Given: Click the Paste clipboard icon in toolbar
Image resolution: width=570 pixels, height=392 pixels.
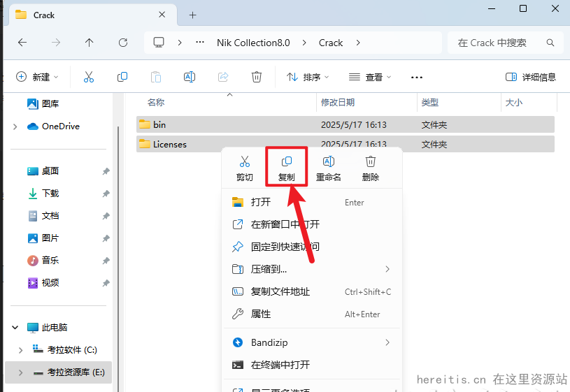Looking at the screenshot, I should coord(155,77).
